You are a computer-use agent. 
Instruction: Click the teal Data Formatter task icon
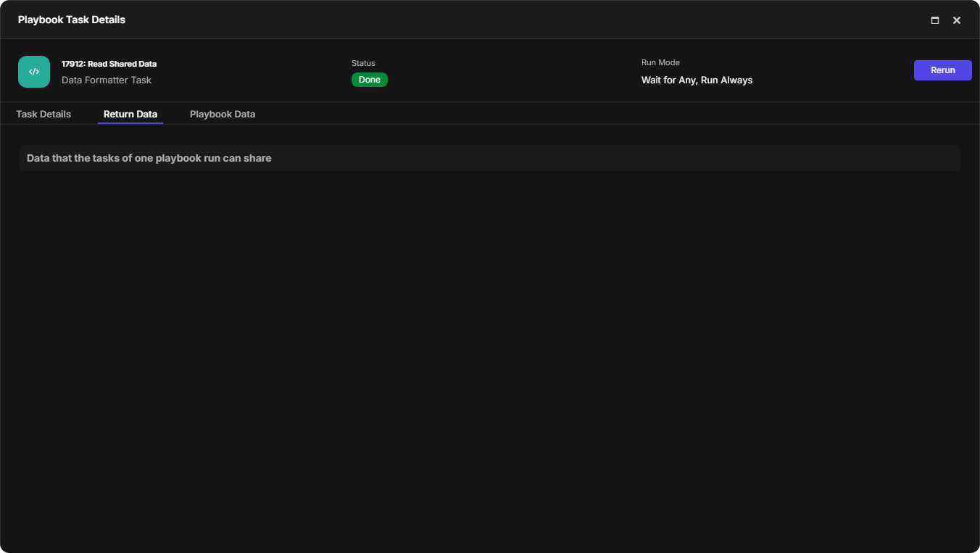click(34, 72)
